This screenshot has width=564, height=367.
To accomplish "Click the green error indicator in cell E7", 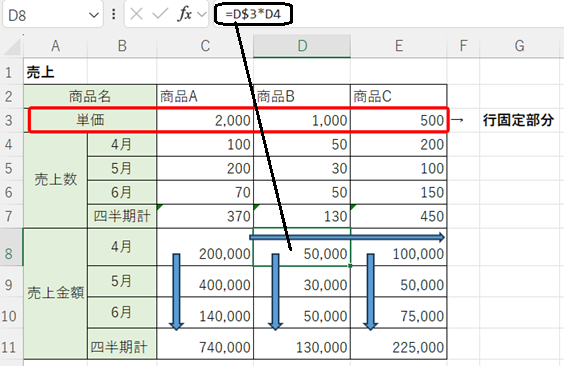I will pos(353,207).
